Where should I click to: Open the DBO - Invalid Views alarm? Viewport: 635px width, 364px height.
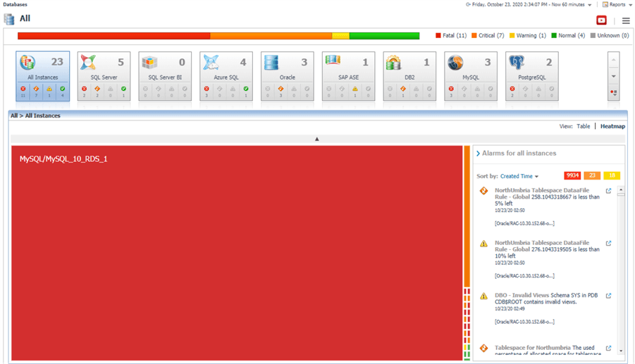point(546,299)
